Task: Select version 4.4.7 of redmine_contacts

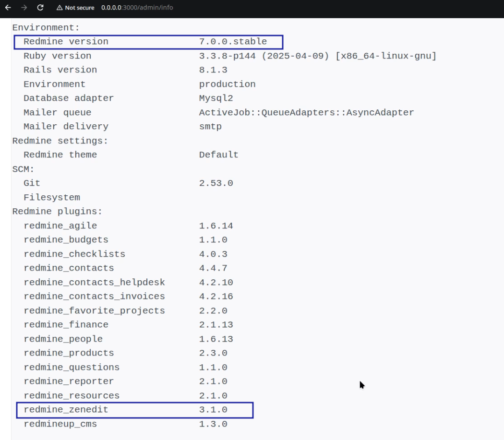Action: (x=213, y=268)
